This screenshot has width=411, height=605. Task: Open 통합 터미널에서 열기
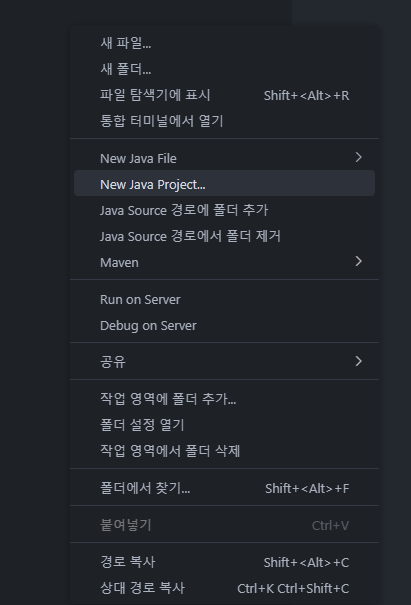pos(224,121)
